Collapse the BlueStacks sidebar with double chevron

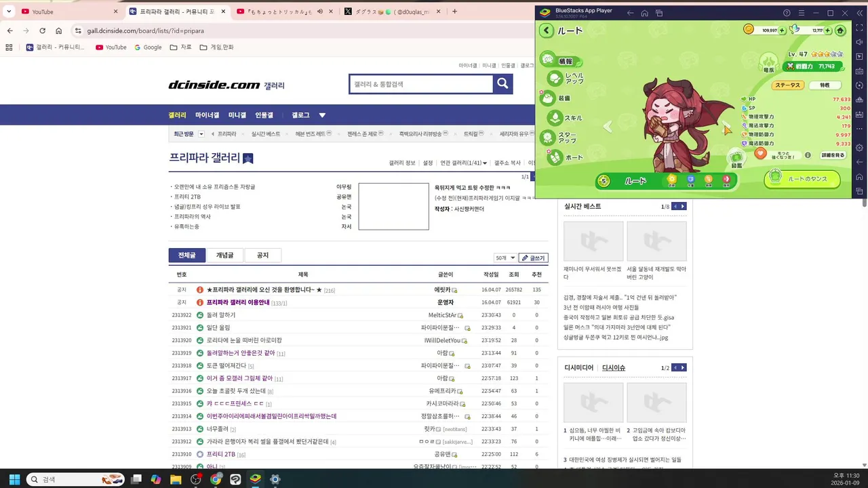click(x=860, y=13)
